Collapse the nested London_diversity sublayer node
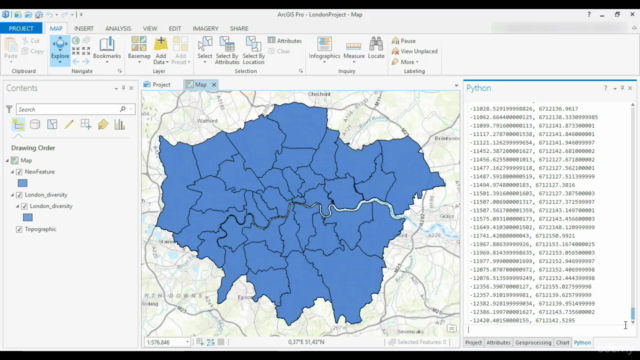Screen dimensions: 640x360 (x=18, y=206)
